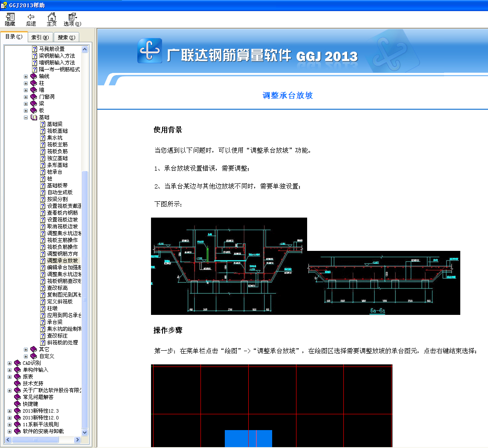Expand the 单构件输入 tree node
The image size is (488, 448).
pyautogui.click(x=10, y=370)
